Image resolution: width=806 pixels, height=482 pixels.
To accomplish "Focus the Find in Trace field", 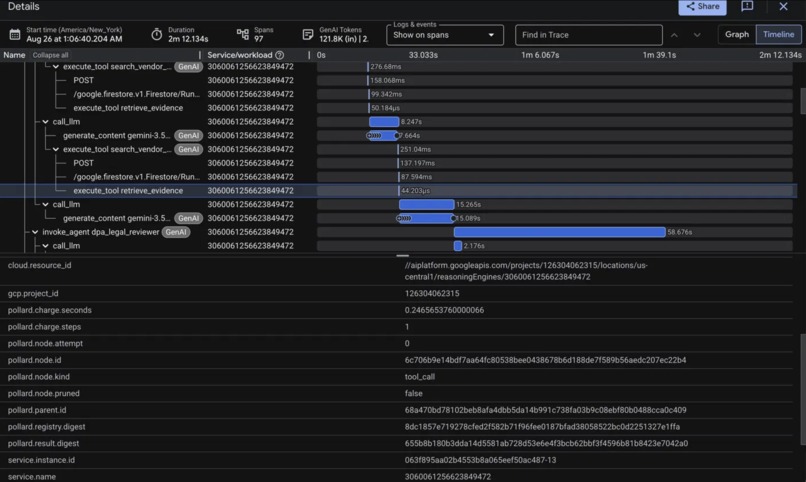I will click(589, 35).
